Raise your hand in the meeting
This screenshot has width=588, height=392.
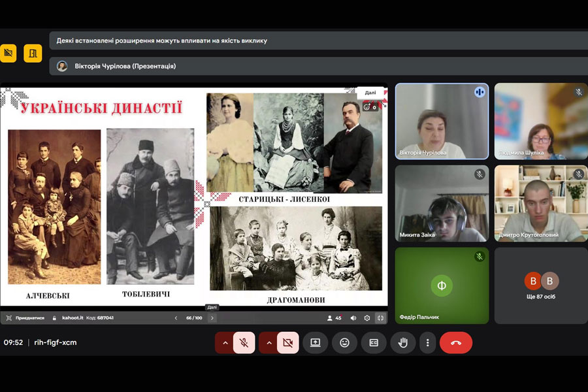click(x=403, y=342)
